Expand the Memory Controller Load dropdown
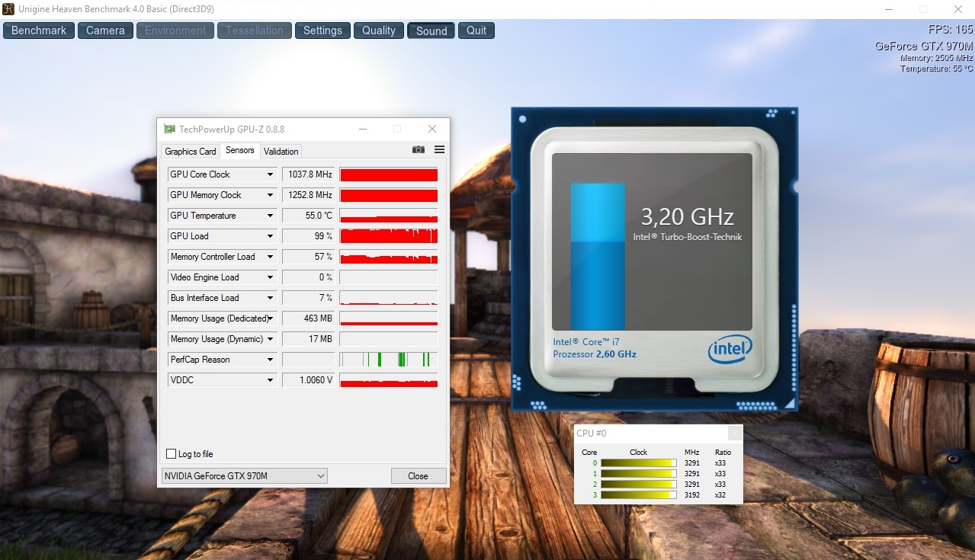This screenshot has height=560, width=975. (x=270, y=257)
